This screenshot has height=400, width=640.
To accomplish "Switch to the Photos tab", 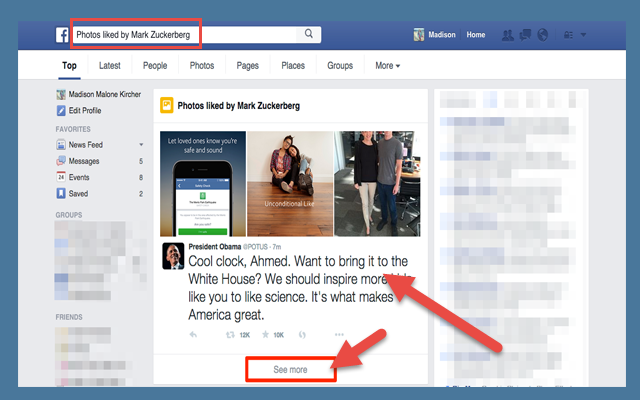I will pos(202,66).
